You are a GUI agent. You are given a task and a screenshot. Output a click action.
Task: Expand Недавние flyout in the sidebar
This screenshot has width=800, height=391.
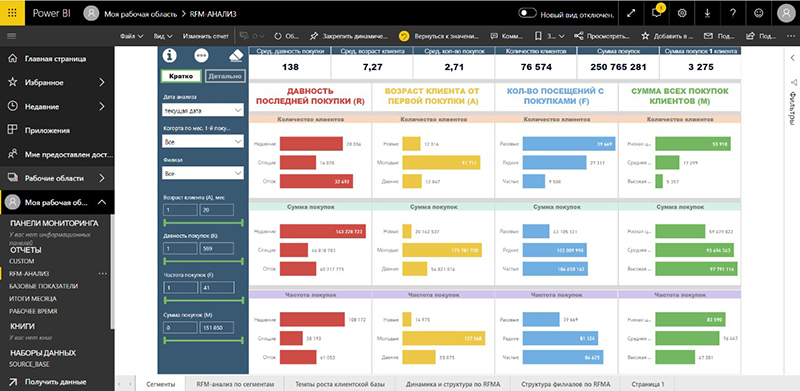point(102,106)
